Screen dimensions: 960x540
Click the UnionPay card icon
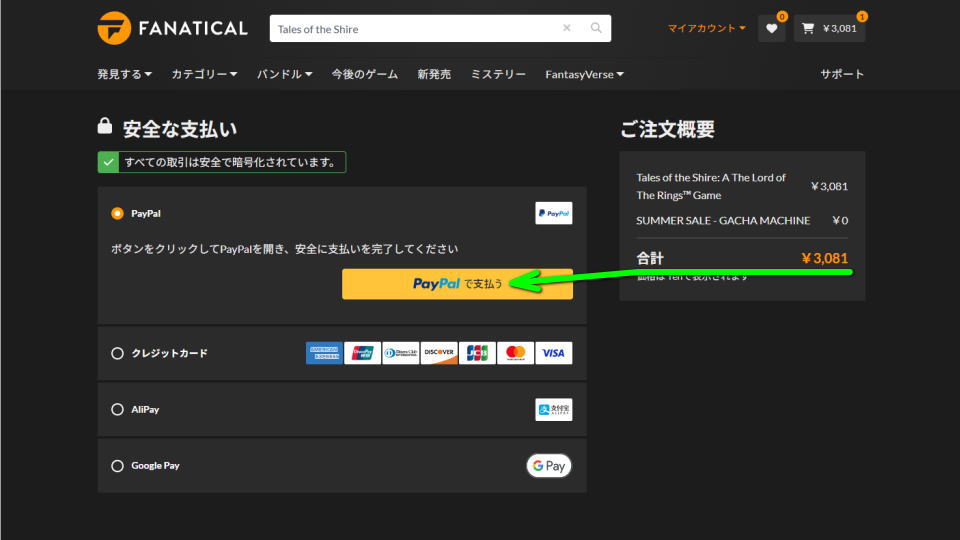point(362,353)
